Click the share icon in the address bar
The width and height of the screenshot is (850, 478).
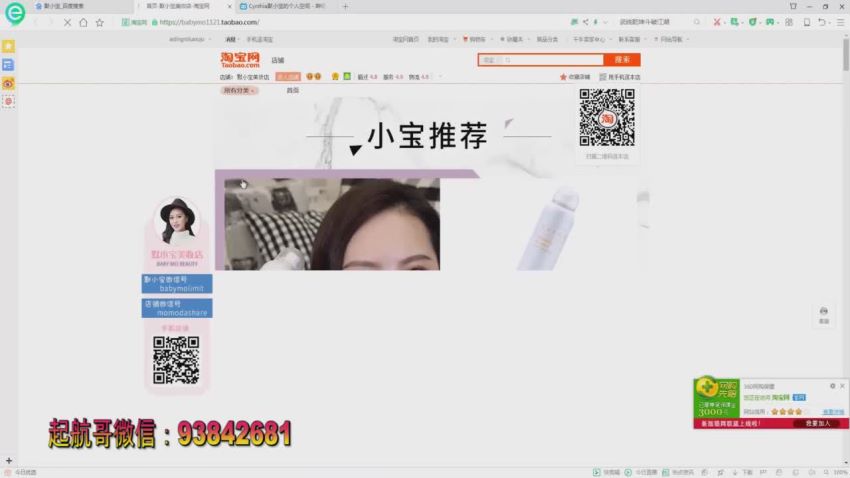tap(585, 22)
